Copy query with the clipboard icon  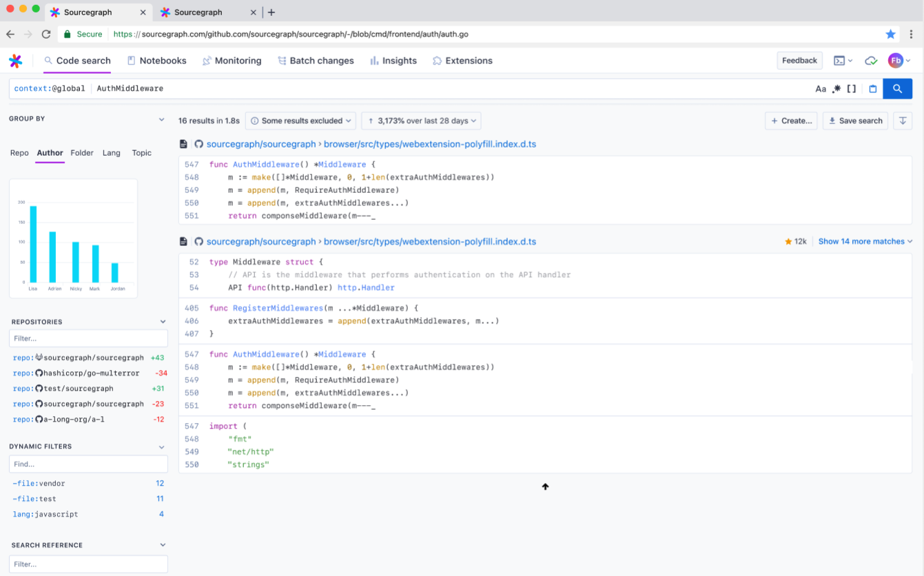[872, 89]
